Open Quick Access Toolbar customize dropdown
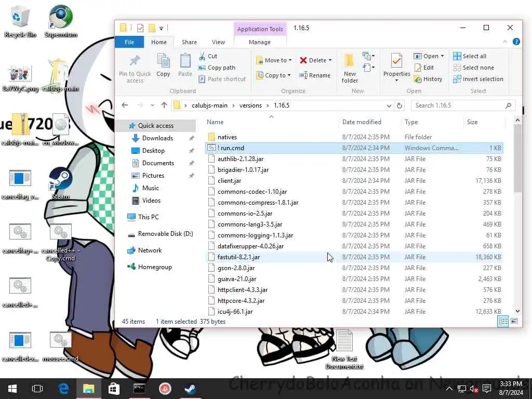Screen dimensions: 532x399 [x=162, y=28]
